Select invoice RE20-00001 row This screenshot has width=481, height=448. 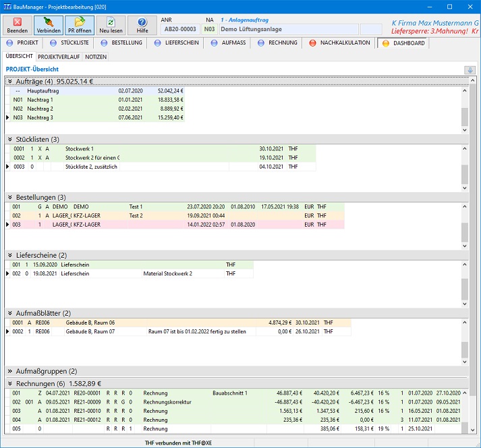click(x=235, y=393)
